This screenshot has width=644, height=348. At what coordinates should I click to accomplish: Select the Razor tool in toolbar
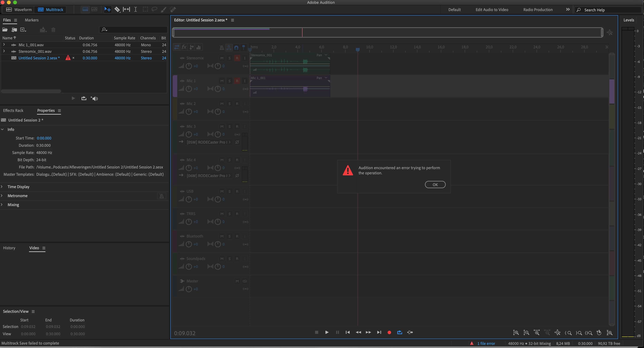click(x=117, y=9)
